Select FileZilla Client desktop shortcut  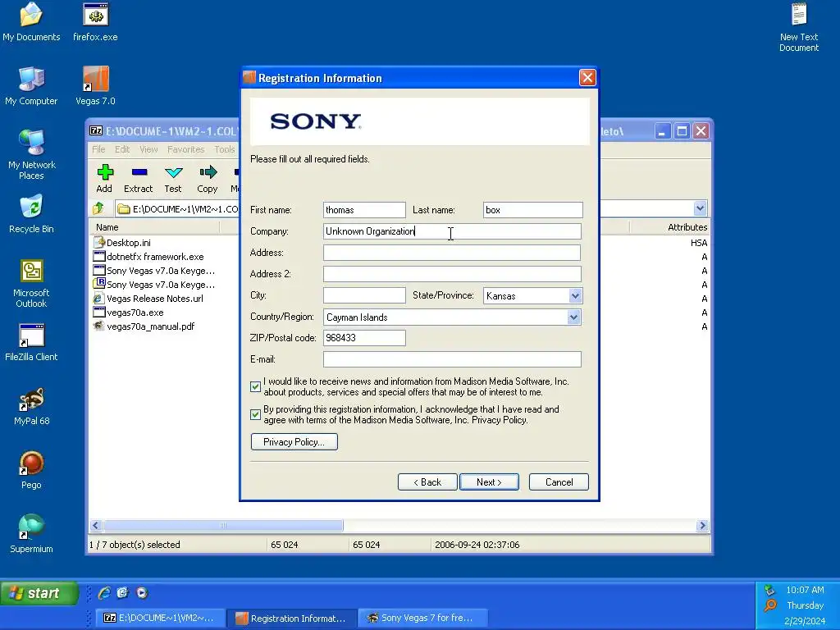tap(31, 342)
